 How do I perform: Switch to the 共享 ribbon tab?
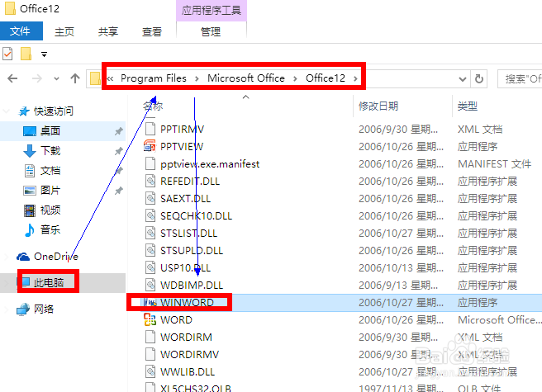[x=108, y=32]
